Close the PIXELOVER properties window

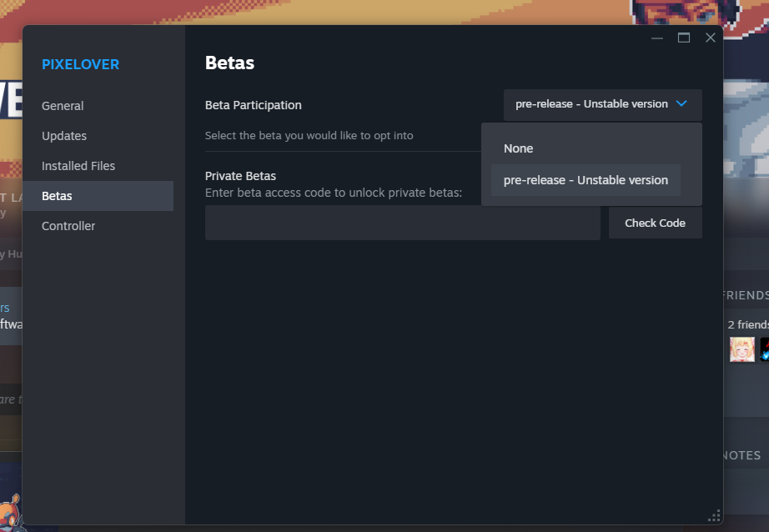710,38
